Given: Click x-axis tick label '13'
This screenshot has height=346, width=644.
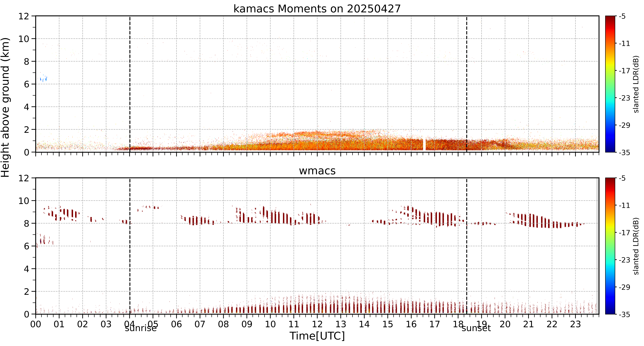Looking at the screenshot, I should 341,324.
